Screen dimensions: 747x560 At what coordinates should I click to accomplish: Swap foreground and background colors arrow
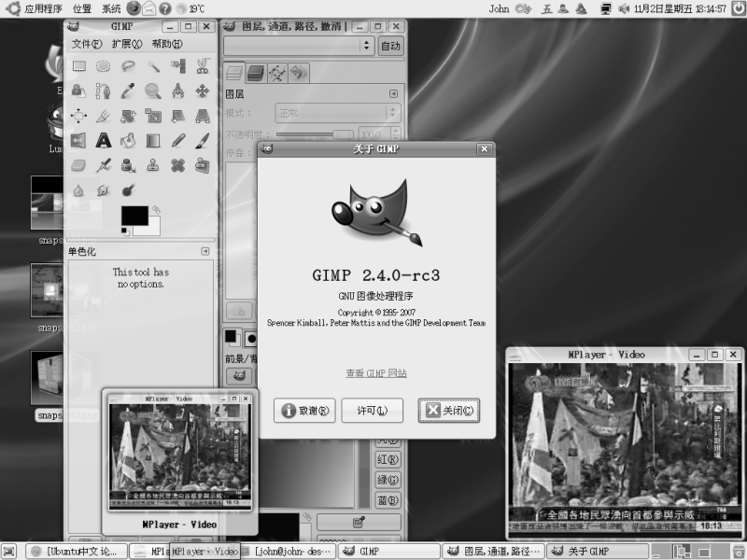tap(156, 209)
